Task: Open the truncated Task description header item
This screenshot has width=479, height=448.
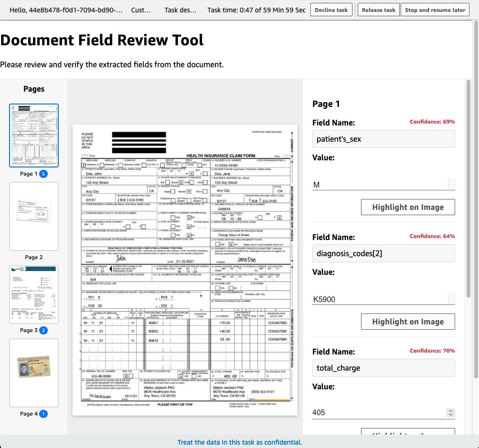Action: pyautogui.click(x=181, y=10)
